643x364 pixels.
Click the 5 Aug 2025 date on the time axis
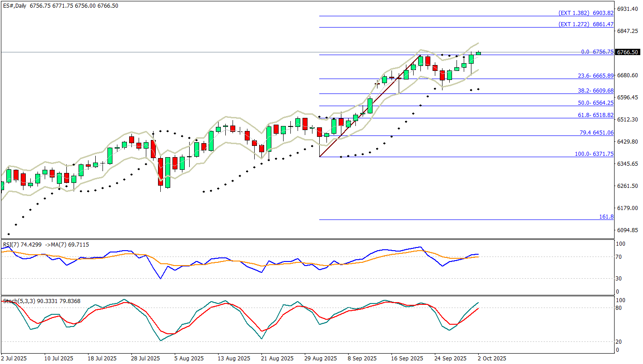click(187, 359)
